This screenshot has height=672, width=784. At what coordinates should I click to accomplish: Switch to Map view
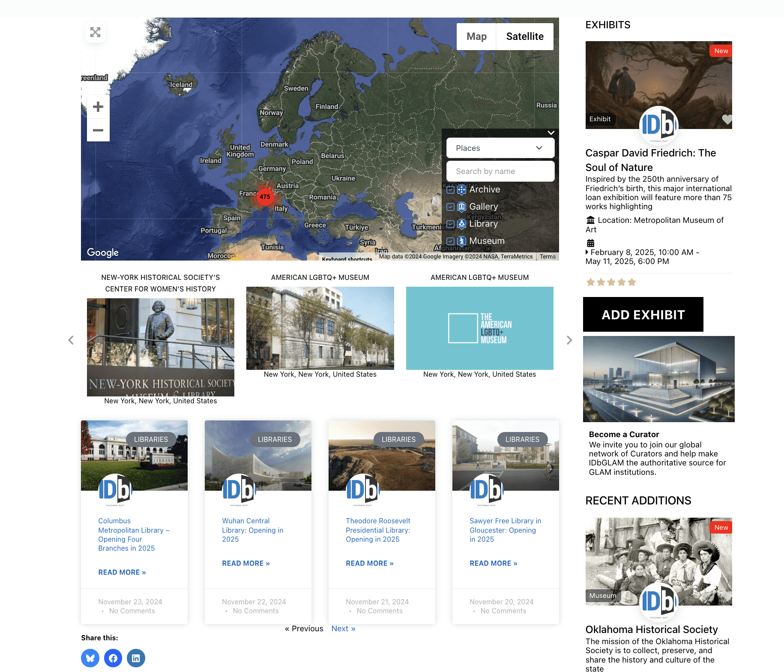[476, 36]
